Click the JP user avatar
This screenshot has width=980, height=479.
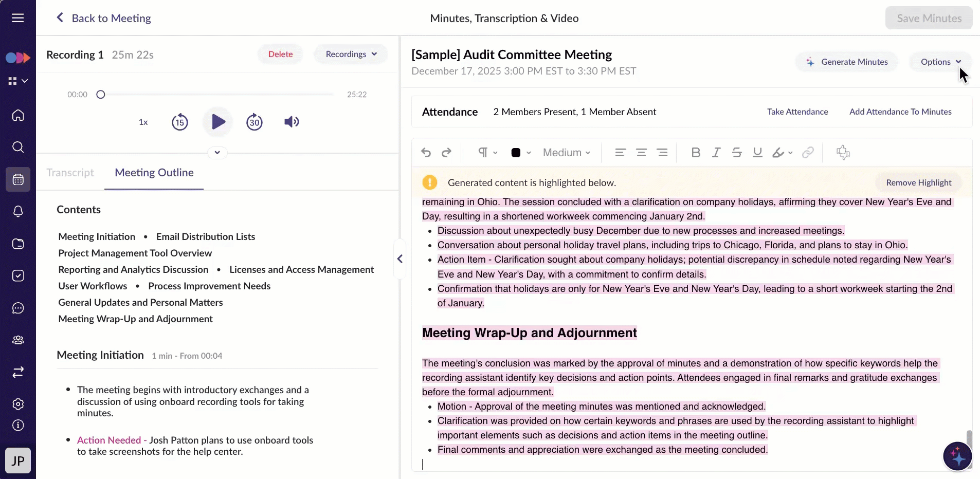point(18,460)
